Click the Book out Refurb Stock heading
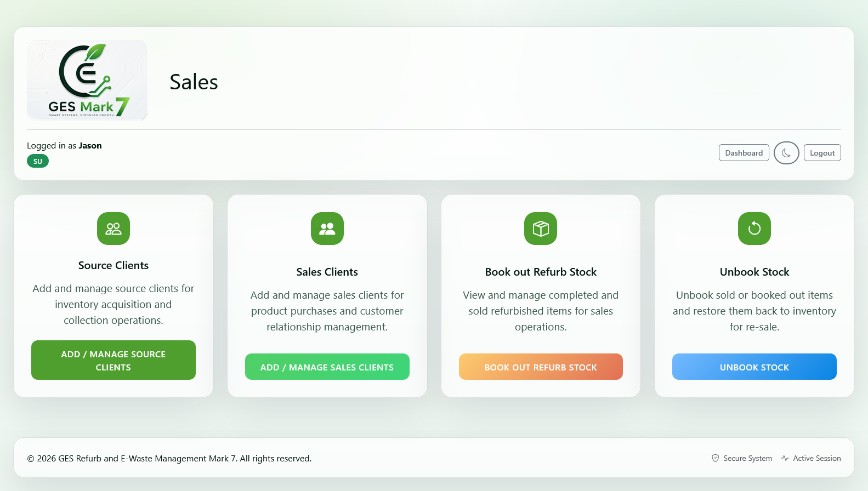The image size is (868, 491). [x=541, y=272]
